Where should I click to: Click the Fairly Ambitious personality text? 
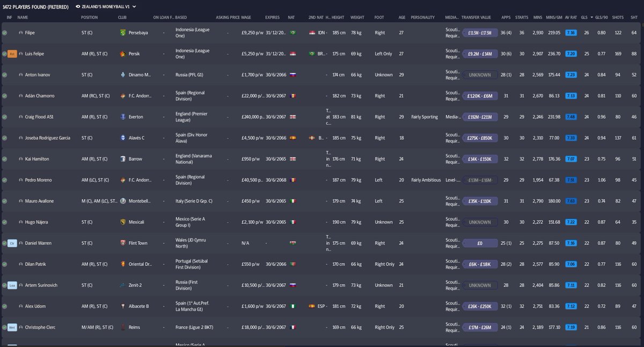[x=426, y=179]
